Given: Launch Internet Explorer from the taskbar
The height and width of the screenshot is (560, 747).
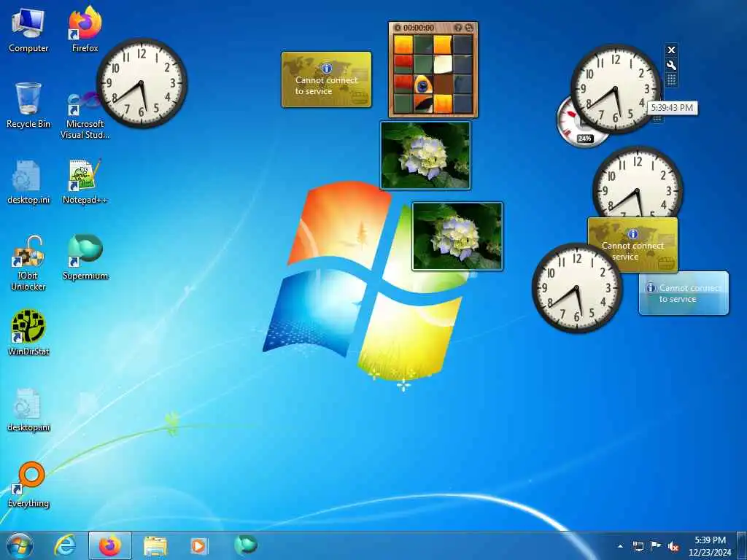Looking at the screenshot, I should (x=65, y=545).
